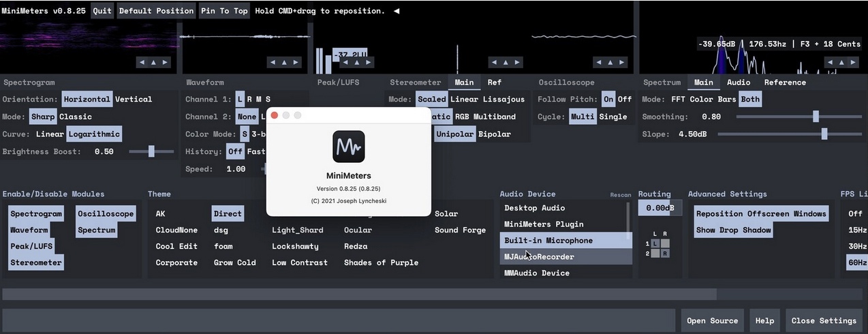Adjust the Spectrum Slope slider
This screenshot has height=334, width=868.
(789, 134)
